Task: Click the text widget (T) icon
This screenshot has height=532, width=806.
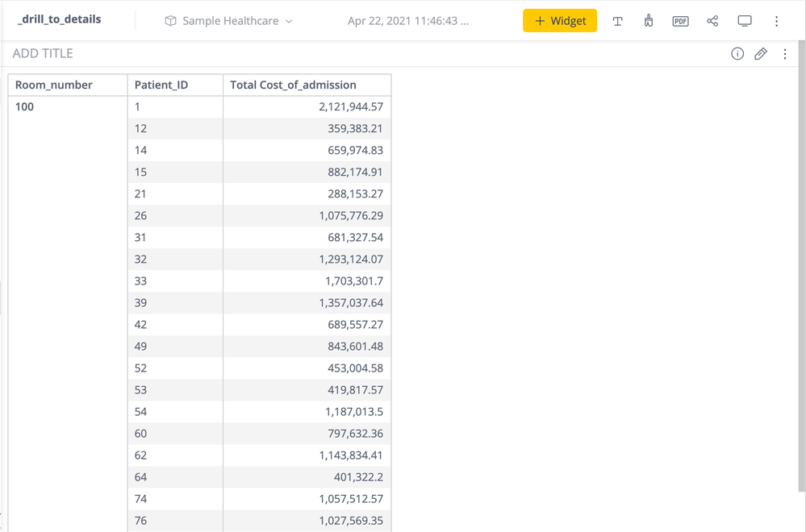Action: (x=617, y=21)
